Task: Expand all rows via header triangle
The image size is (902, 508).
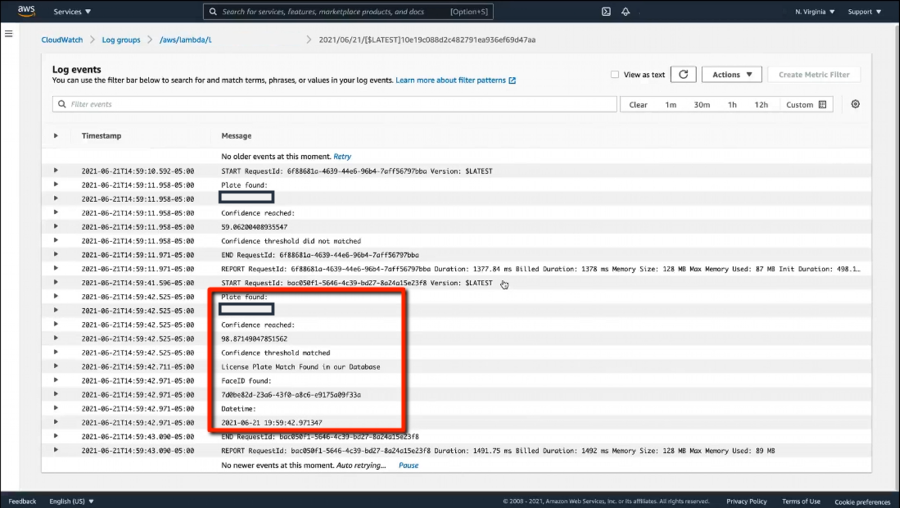Action: (x=56, y=136)
